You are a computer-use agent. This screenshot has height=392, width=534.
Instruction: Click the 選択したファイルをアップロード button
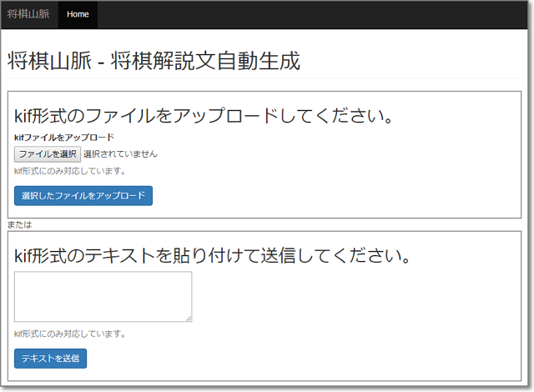[x=83, y=195]
